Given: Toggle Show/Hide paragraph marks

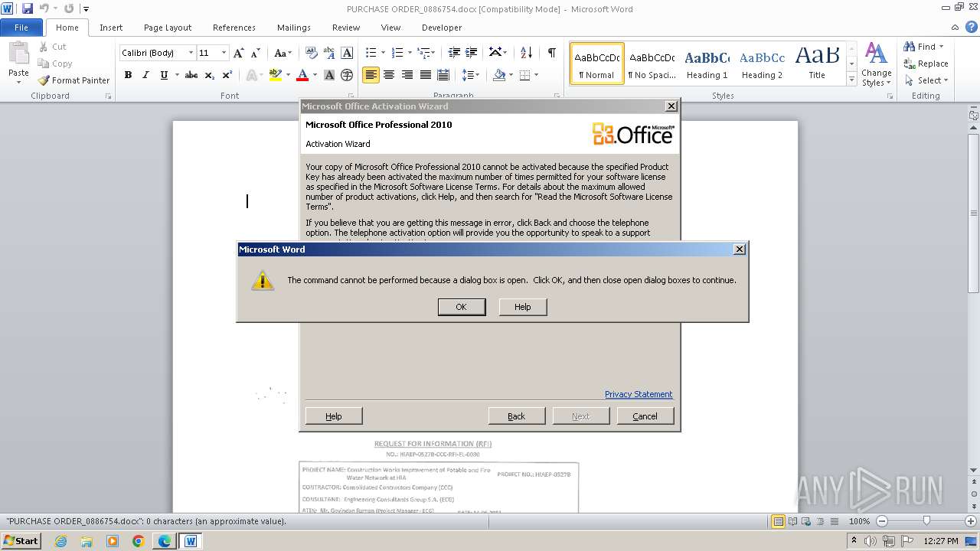Looking at the screenshot, I should [x=551, y=53].
